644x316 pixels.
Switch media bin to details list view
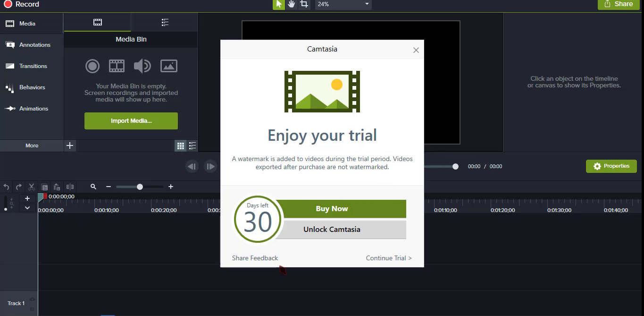pyautogui.click(x=192, y=146)
